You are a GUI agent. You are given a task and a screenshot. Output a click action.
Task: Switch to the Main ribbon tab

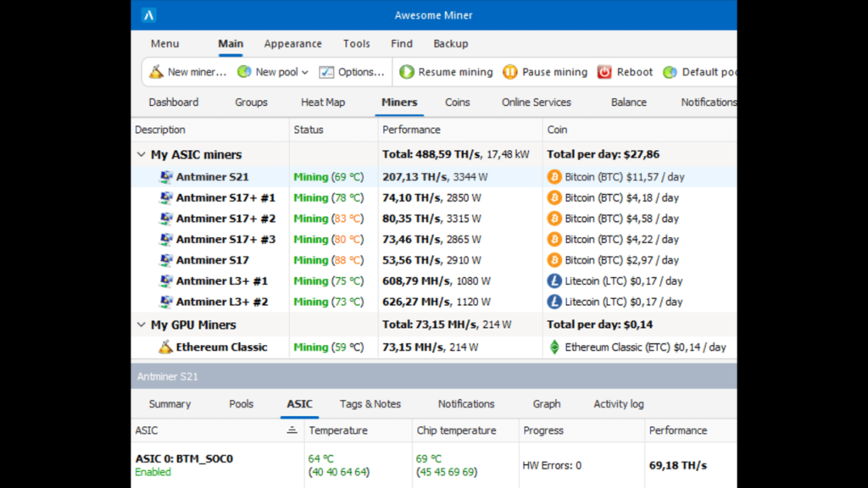coord(231,44)
